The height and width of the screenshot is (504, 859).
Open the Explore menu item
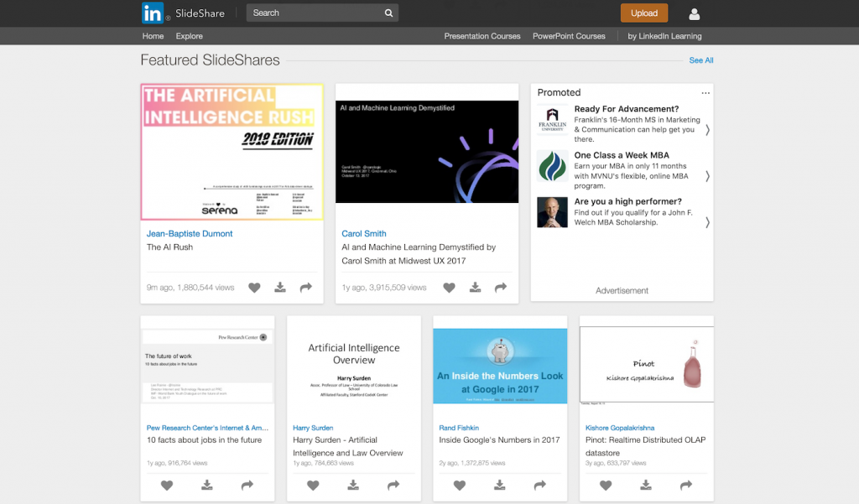pos(189,36)
